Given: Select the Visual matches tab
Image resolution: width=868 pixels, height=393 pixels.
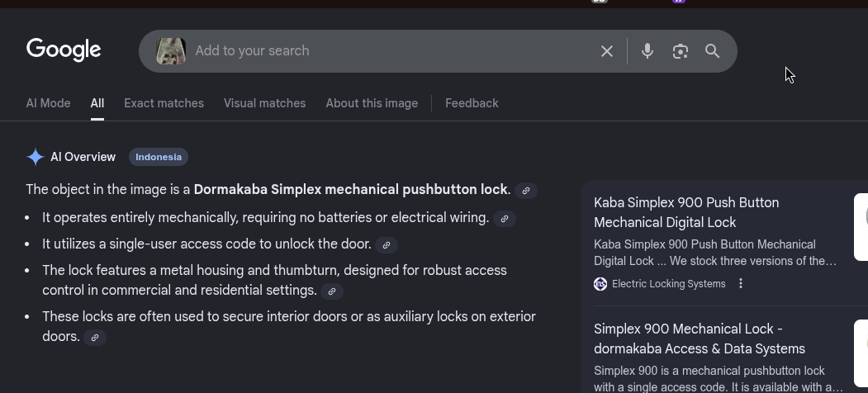Looking at the screenshot, I should coord(264,103).
